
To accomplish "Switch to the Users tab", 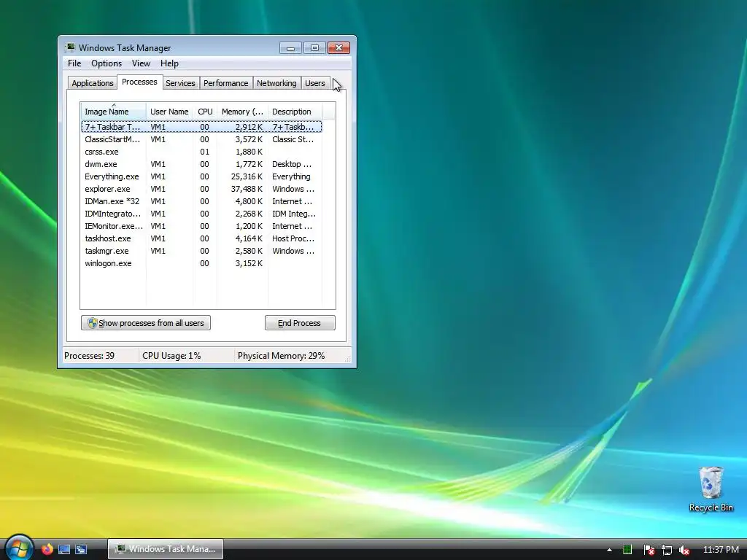I will point(315,83).
